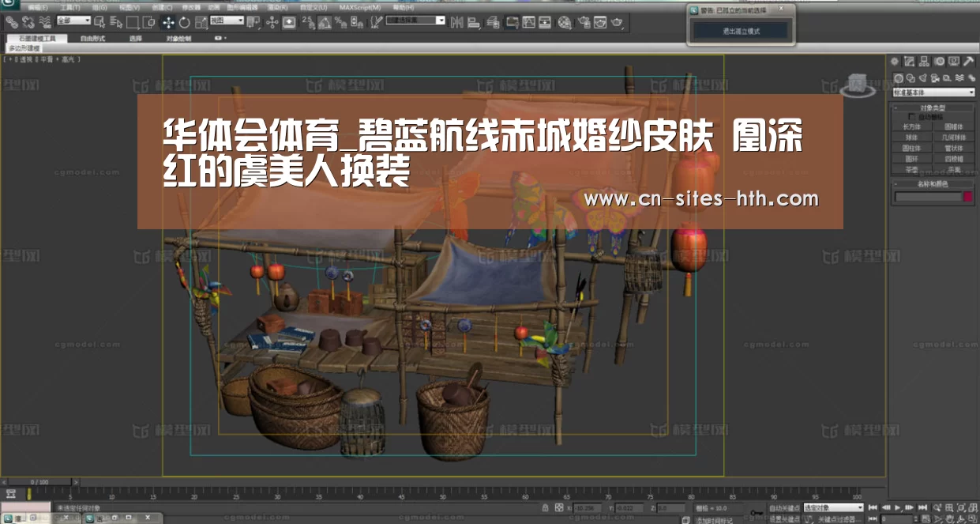Go to the Modify command panel tab
The width and height of the screenshot is (980, 524).
[909, 61]
